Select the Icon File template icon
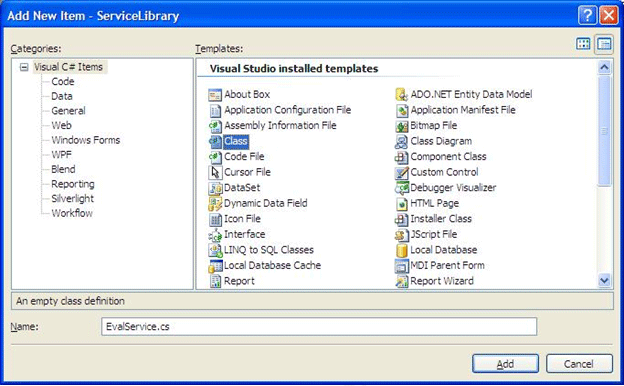The image size is (624, 386). coord(215,219)
